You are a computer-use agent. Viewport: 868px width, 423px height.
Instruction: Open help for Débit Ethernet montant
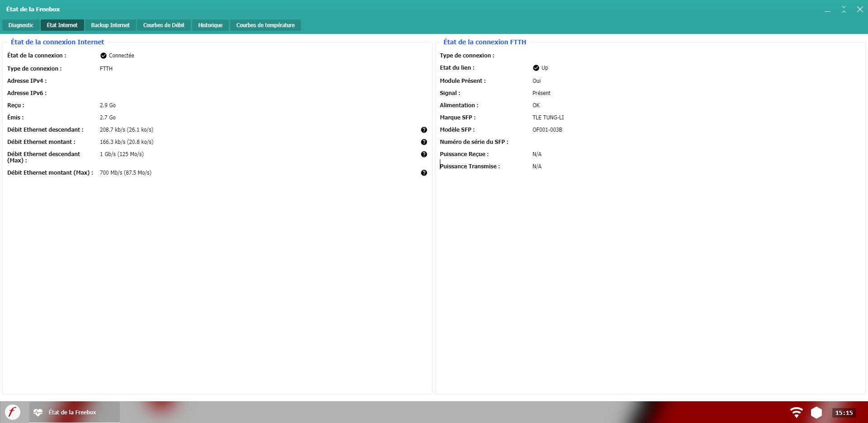(424, 142)
